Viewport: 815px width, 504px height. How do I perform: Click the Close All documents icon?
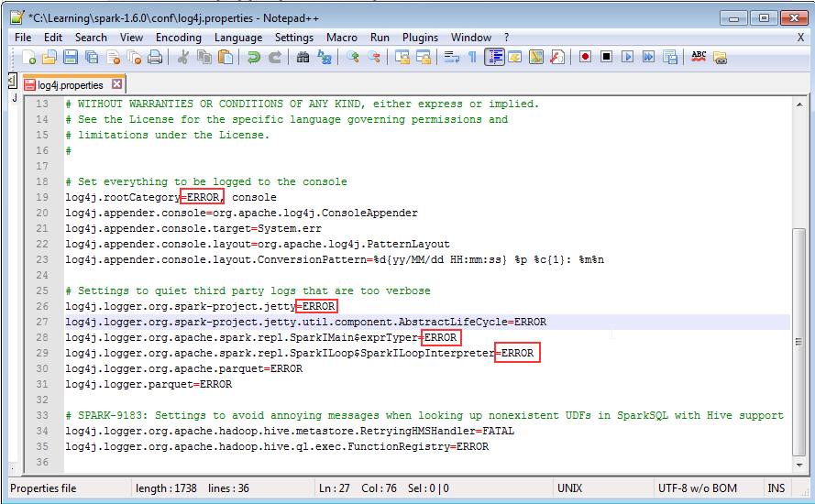click(x=134, y=57)
